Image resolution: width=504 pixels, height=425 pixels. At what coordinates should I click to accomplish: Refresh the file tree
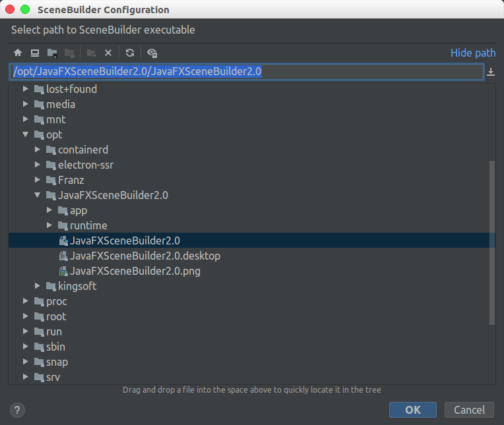click(130, 53)
